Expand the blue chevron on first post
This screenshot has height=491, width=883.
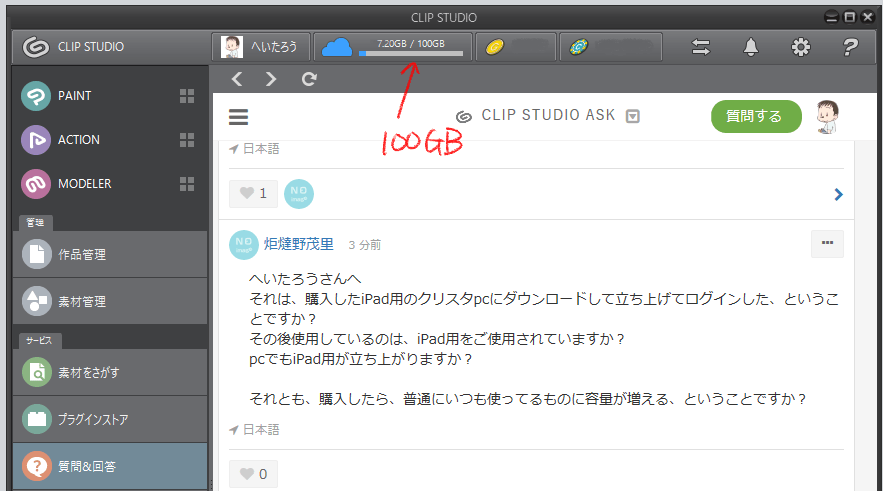(x=839, y=194)
